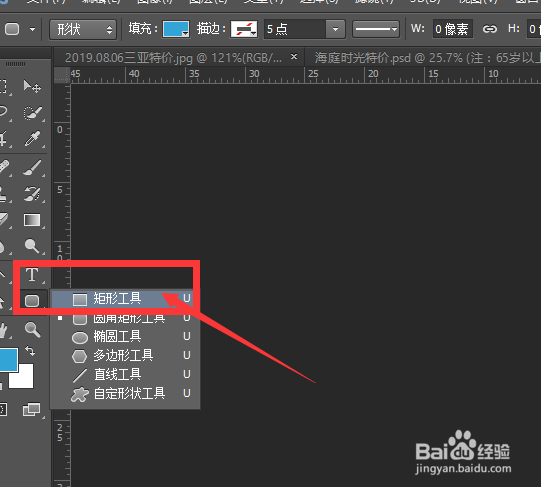Choose 多边形工具 from the flyout
The width and height of the screenshot is (541, 487).
click(x=126, y=355)
